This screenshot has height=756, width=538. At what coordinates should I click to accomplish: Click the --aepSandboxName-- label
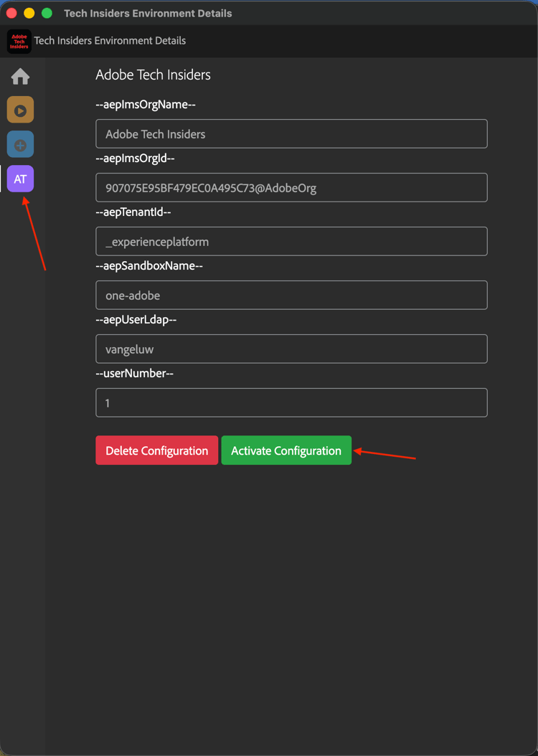click(149, 265)
